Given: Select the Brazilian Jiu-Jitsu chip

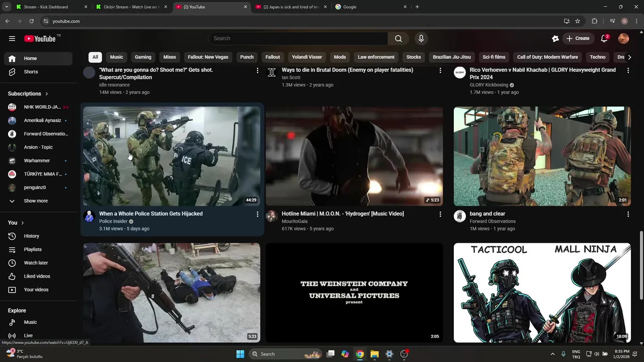Looking at the screenshot, I should (452, 57).
